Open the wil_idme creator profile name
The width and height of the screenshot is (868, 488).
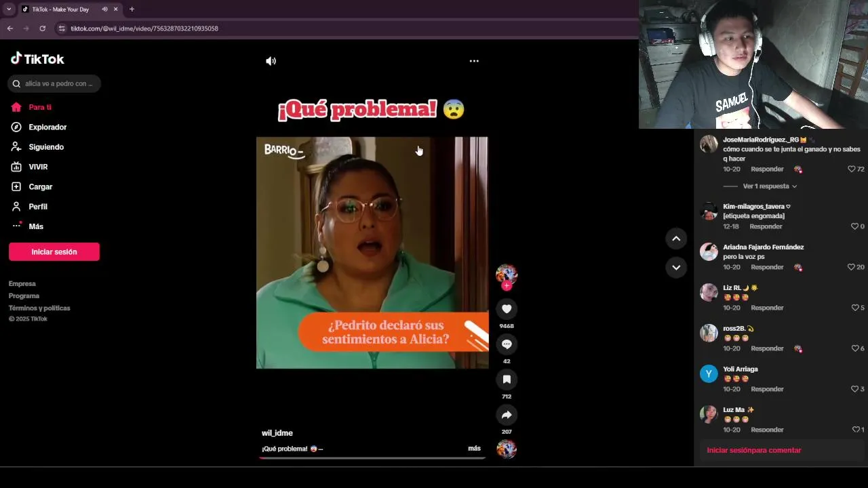(x=277, y=433)
